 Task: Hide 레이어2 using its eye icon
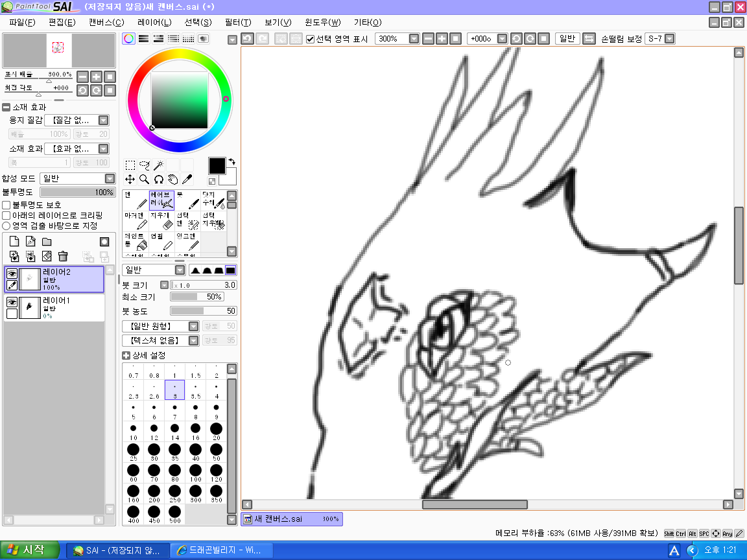point(12,274)
